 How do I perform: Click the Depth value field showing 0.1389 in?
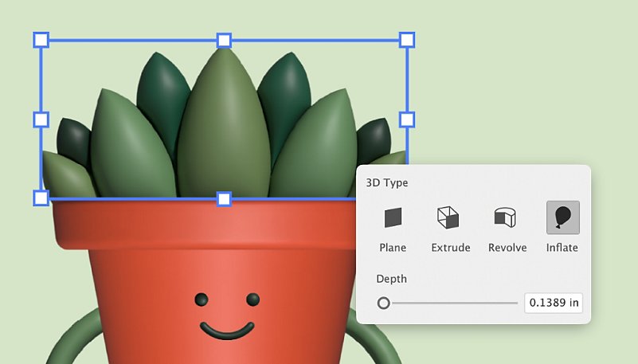point(553,303)
